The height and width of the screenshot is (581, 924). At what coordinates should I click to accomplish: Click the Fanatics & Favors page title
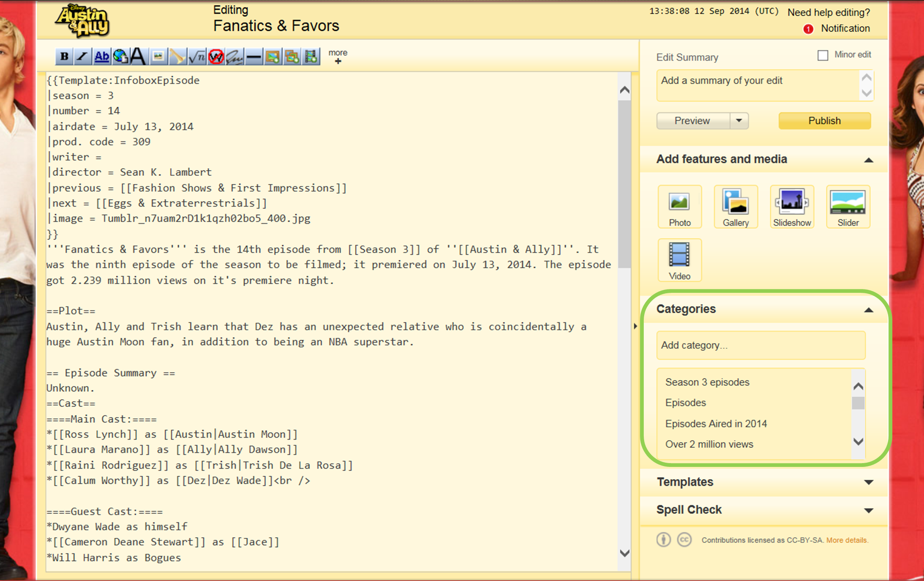click(x=276, y=26)
